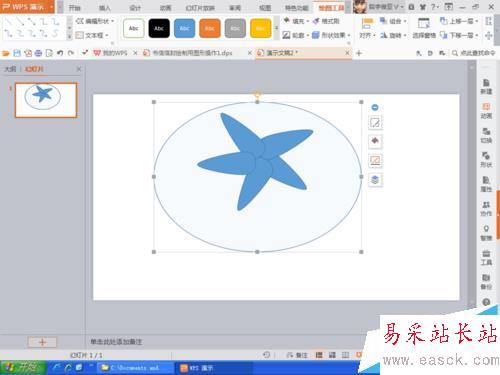Apply the yellow Abc shape style
This screenshot has height=375, width=500.
260,28
